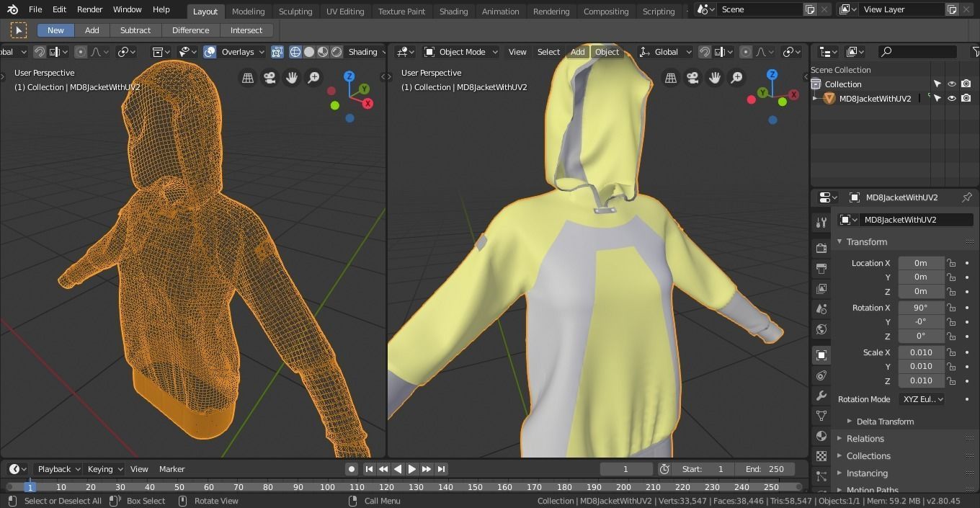Open the Object Mode dropdown
This screenshot has height=508, width=980.
coord(461,52)
